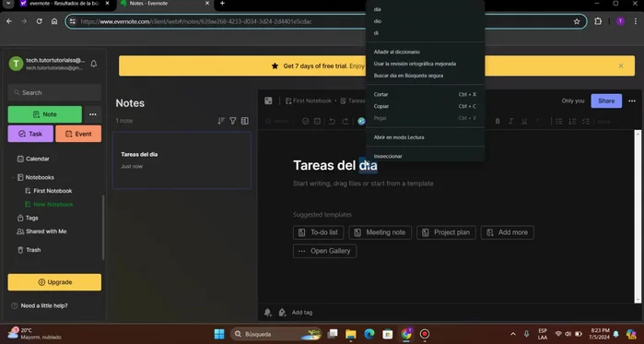The height and width of the screenshot is (344, 644).
Task: Click the AI globe icon in toolbar
Action: [361, 121]
